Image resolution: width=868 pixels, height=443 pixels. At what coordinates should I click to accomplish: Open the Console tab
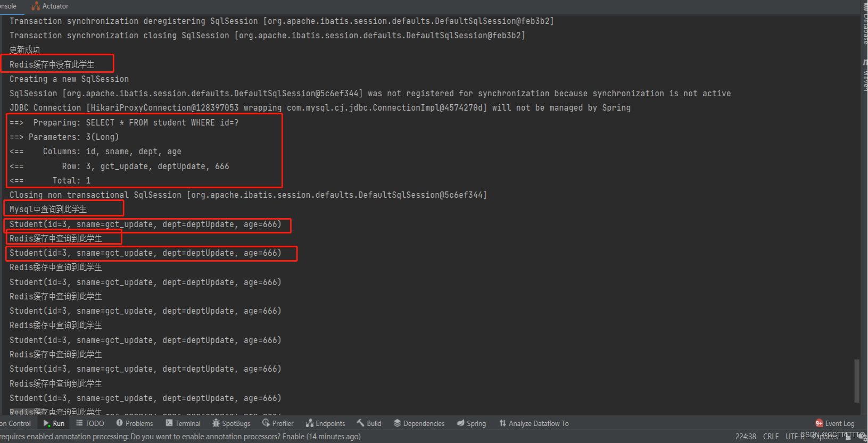coord(8,6)
